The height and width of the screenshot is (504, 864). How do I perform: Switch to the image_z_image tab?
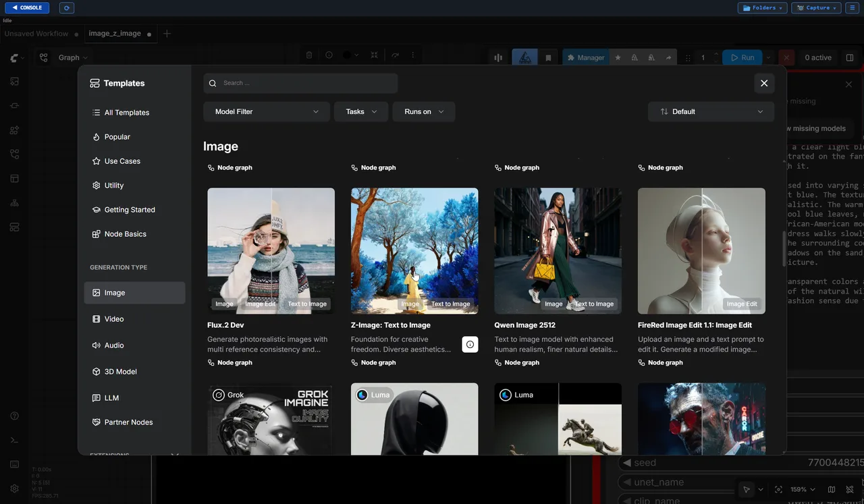click(x=115, y=34)
